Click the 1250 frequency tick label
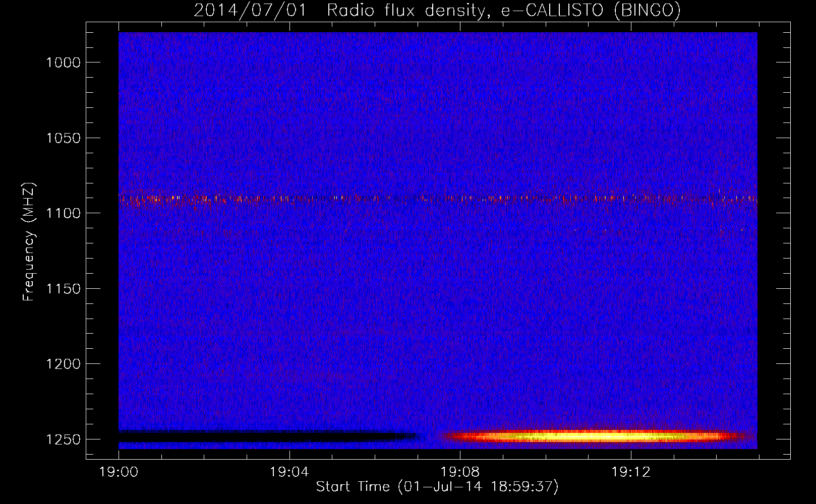 point(64,439)
